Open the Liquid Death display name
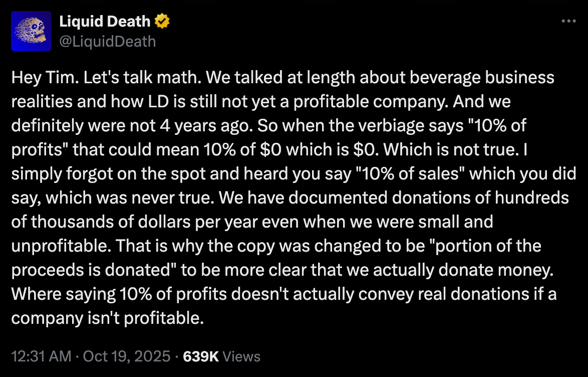Screen dimensions: 588x377 coord(105,22)
